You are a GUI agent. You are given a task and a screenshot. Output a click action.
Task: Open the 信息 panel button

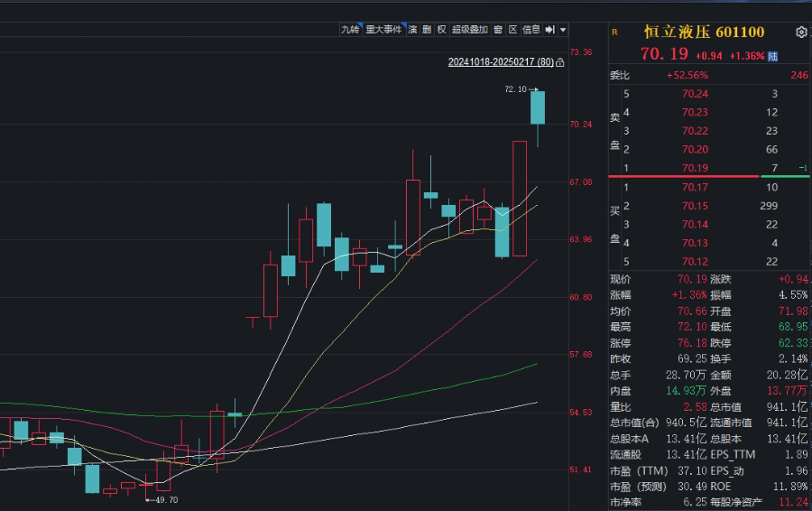[x=531, y=30]
